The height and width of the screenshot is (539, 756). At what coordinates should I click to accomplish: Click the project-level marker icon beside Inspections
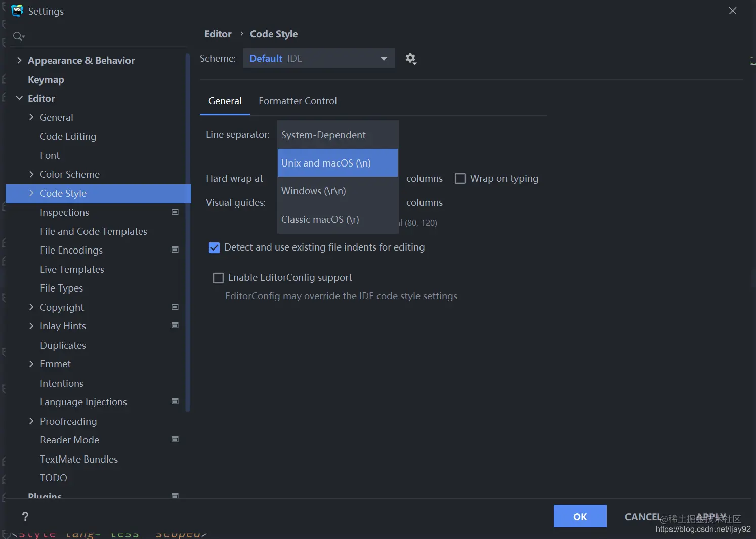pos(175,212)
